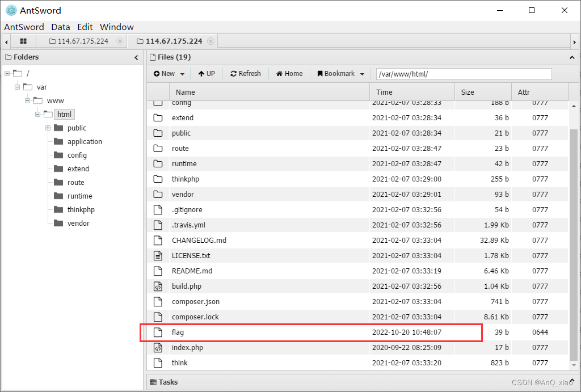Open the grid home tab icon

tap(23, 41)
